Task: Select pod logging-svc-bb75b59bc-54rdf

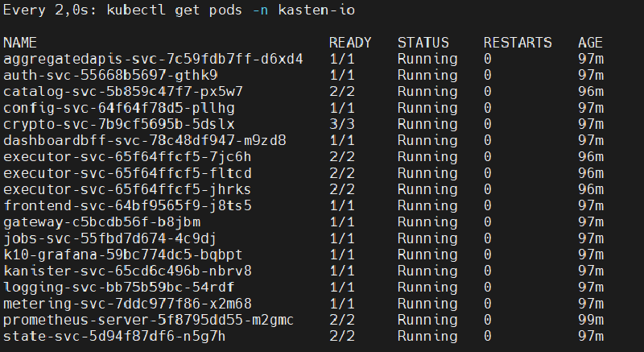Action: [119, 287]
